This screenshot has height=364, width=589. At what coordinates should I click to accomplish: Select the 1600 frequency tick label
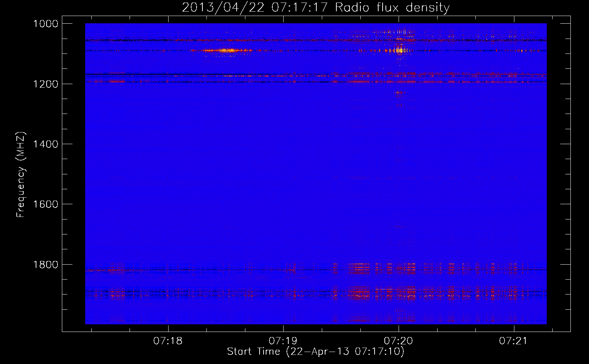(x=46, y=204)
